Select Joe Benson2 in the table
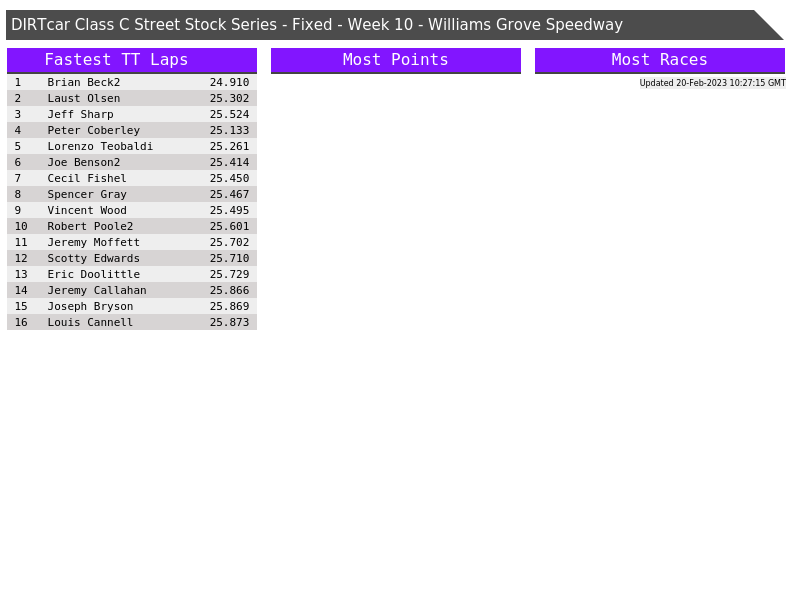Image resolution: width=800 pixels, height=600 pixels. point(84,163)
